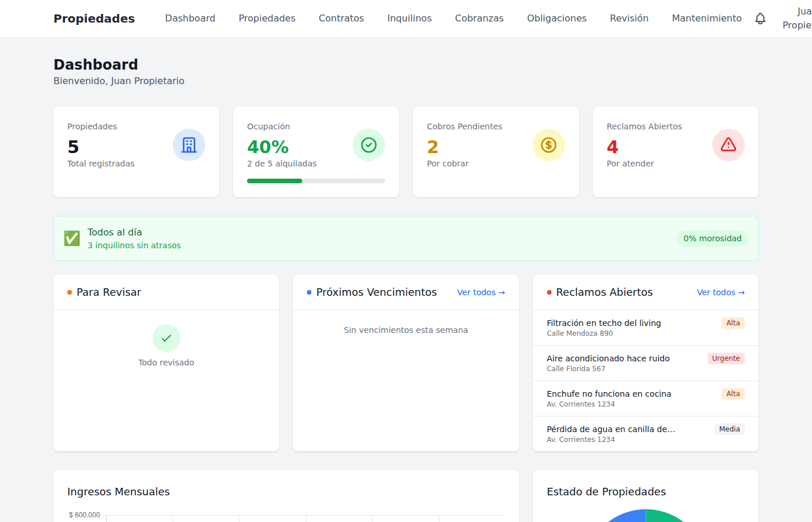Open the Obligaciones section
This screenshot has width=812, height=522.
point(557,19)
